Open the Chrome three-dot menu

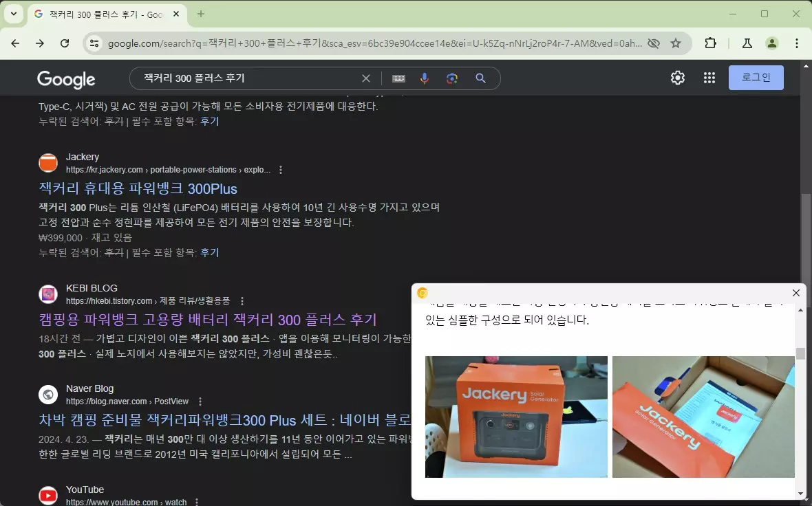click(796, 43)
